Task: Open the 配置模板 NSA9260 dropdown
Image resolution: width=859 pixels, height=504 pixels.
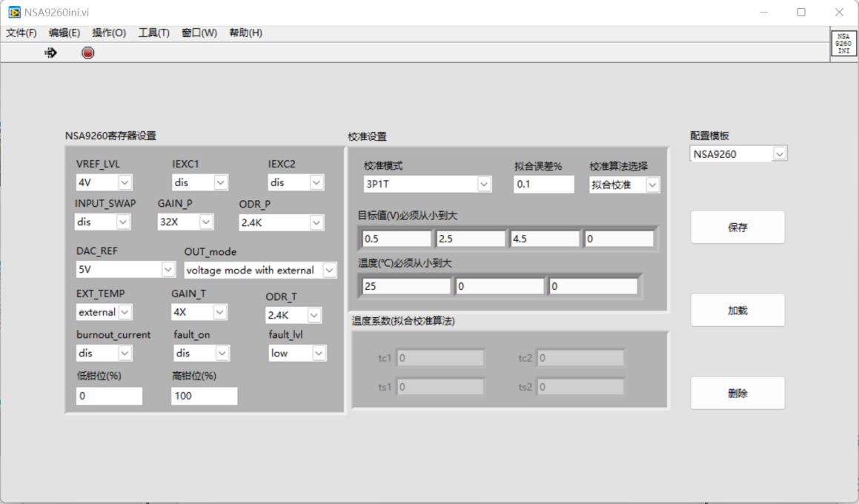Action: tap(779, 153)
